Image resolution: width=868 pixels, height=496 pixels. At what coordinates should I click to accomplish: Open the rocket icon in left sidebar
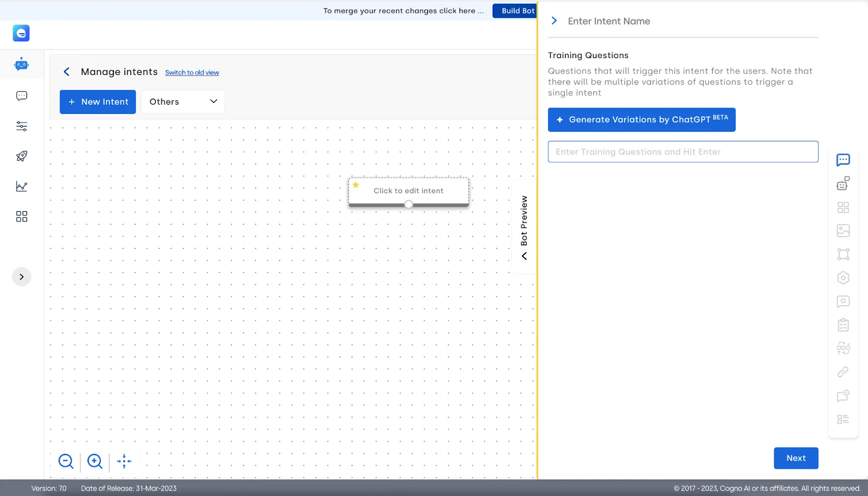(x=22, y=156)
